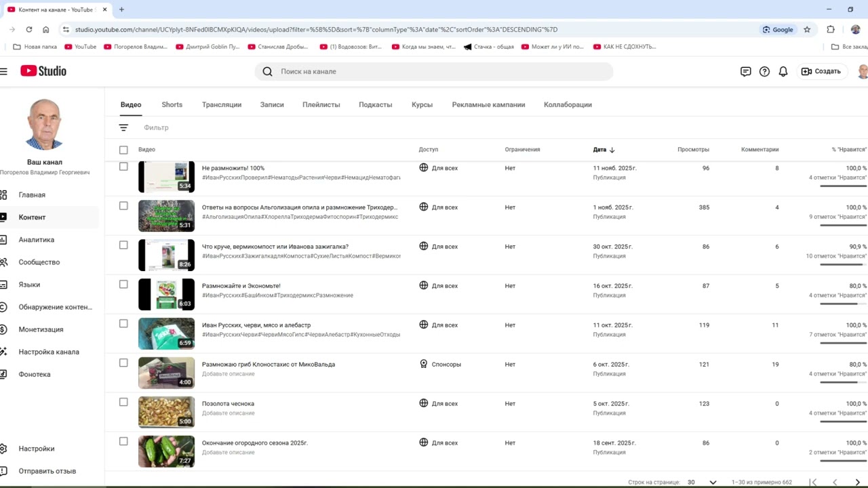Image resolution: width=868 pixels, height=488 pixels.
Task: Open the feedback messages icon in header
Action: coord(746,71)
